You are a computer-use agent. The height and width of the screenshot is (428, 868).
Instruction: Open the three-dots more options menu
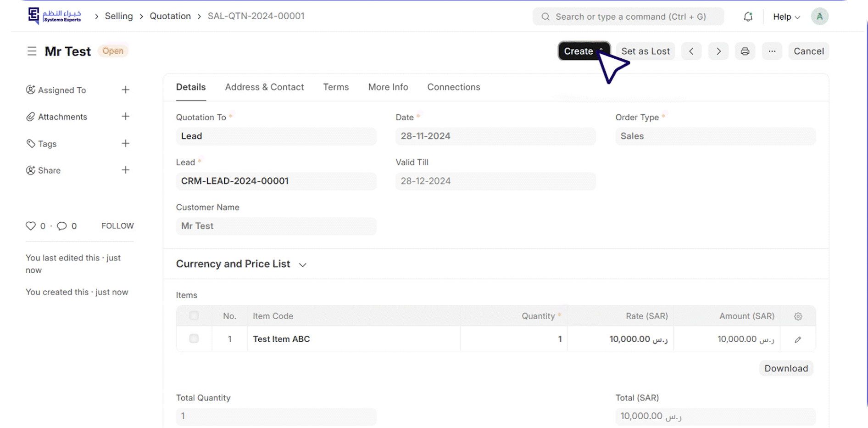pyautogui.click(x=772, y=51)
